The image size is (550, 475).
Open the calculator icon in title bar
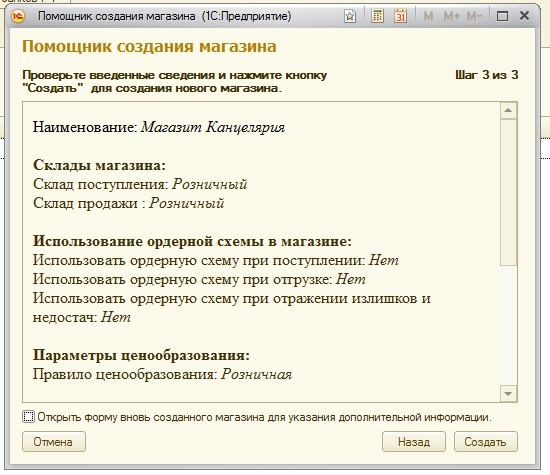point(377,16)
